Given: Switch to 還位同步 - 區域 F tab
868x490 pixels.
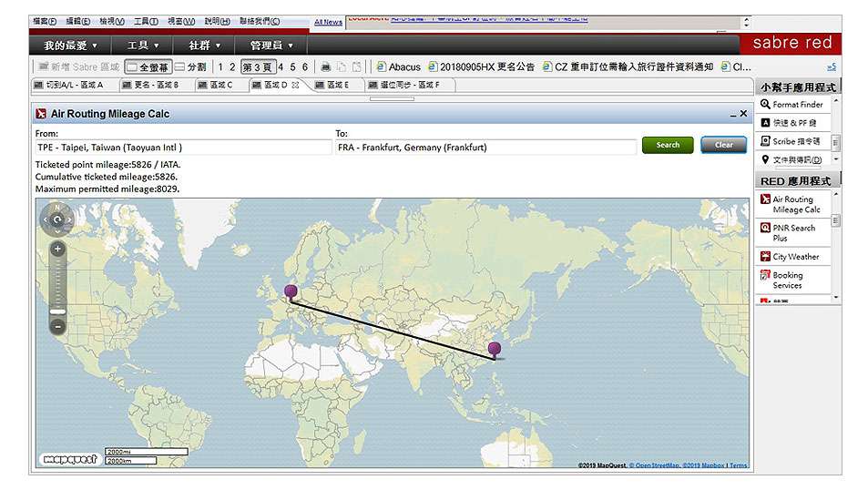Looking at the screenshot, I should [x=409, y=86].
